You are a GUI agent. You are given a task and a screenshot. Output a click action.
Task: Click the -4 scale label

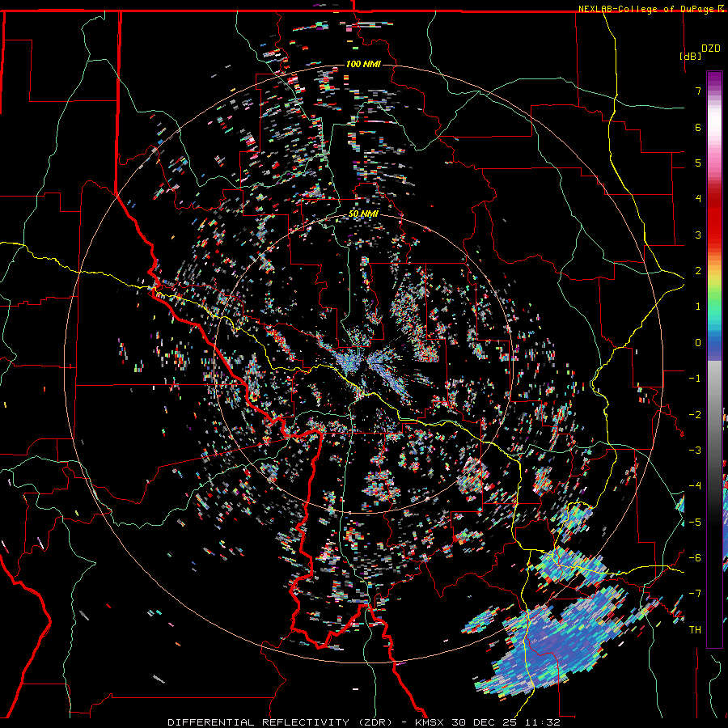[695, 486]
